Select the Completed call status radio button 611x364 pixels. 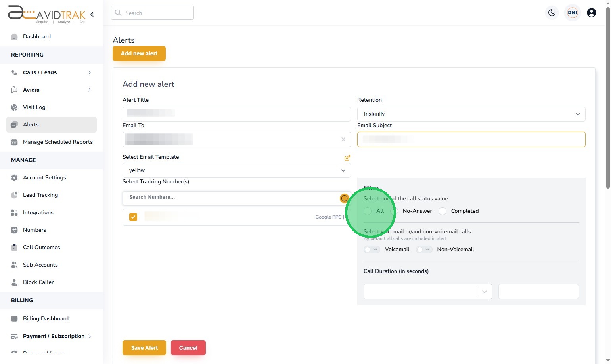(442, 211)
